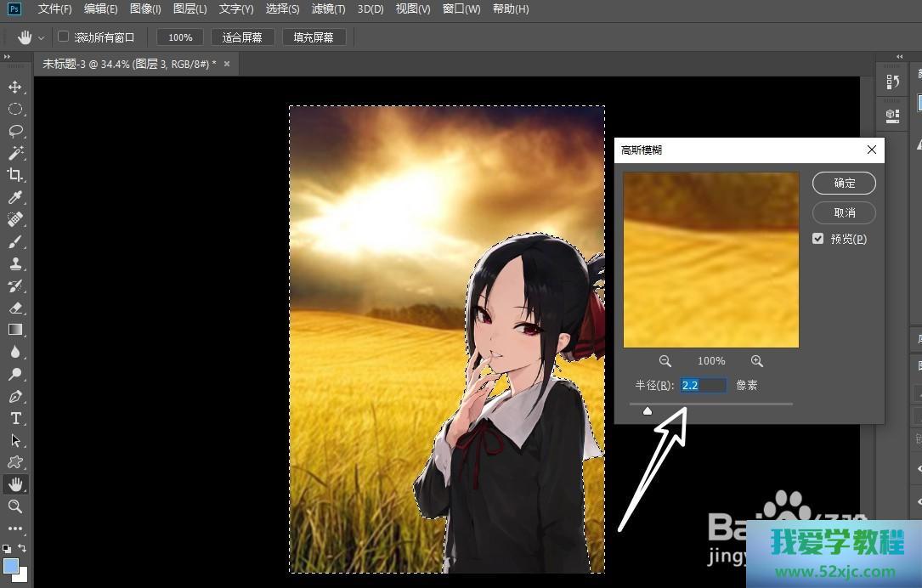Select the Eyedropper tool

pyautogui.click(x=14, y=197)
